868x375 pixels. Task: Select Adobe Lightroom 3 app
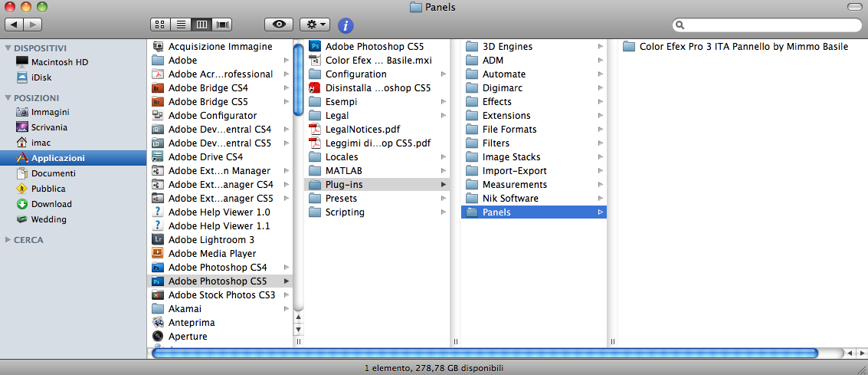pyautogui.click(x=220, y=240)
